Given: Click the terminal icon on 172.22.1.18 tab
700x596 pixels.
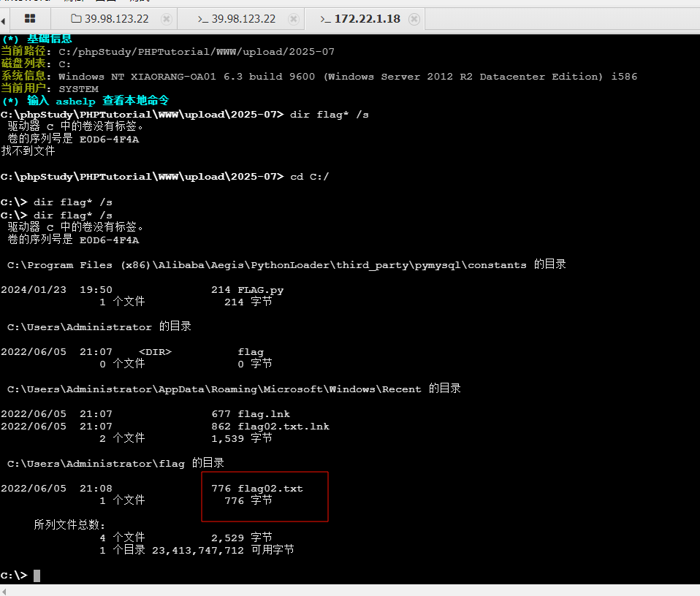Looking at the screenshot, I should tap(325, 19).
